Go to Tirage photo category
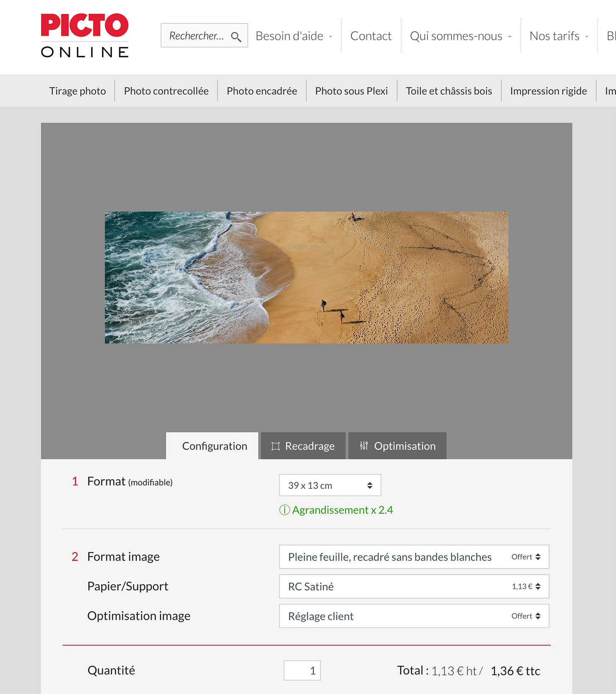 coord(78,91)
